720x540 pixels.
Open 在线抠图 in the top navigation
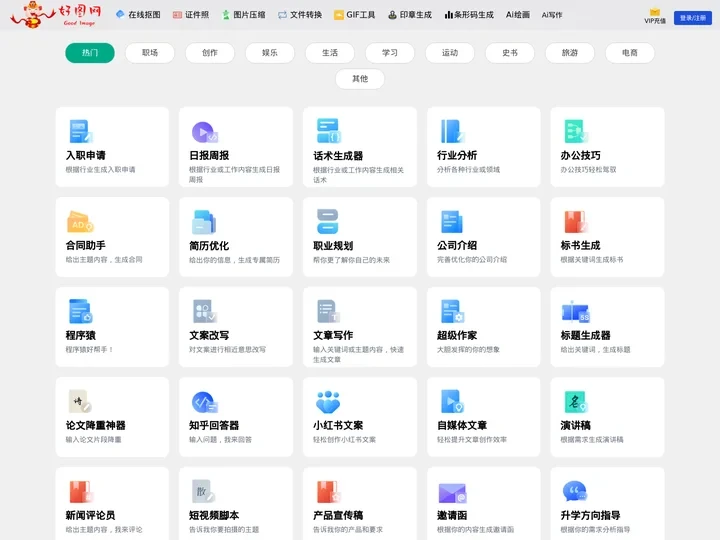click(x=138, y=15)
